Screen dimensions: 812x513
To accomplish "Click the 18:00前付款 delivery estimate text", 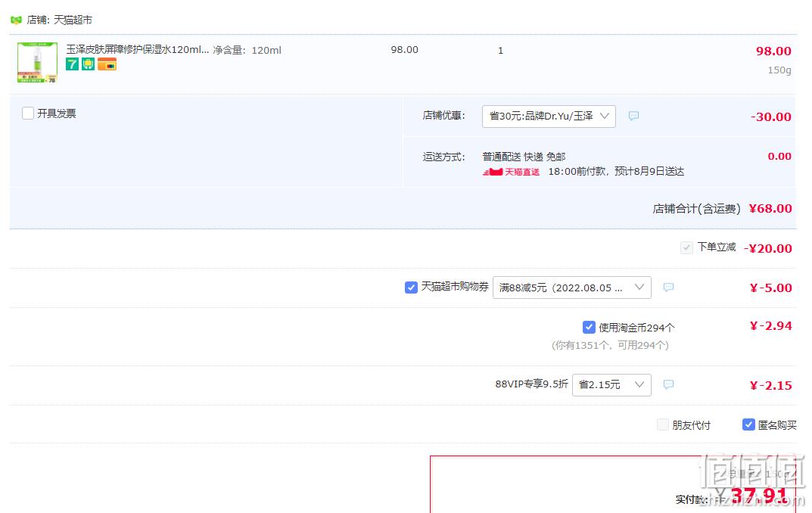I will 616,172.
